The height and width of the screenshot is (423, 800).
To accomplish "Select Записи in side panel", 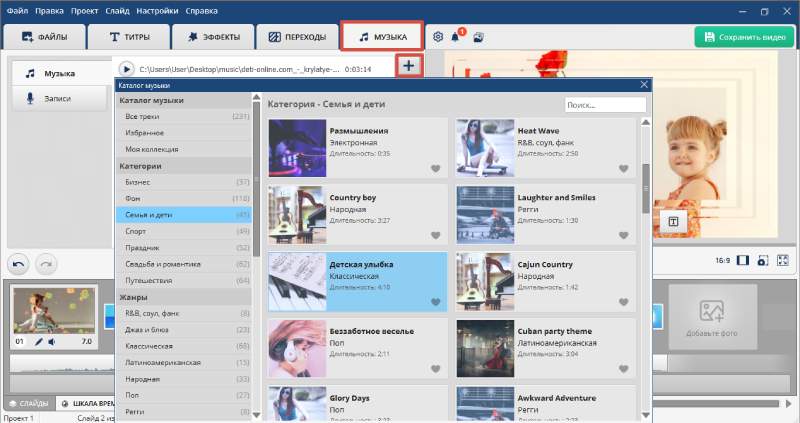I will click(59, 98).
